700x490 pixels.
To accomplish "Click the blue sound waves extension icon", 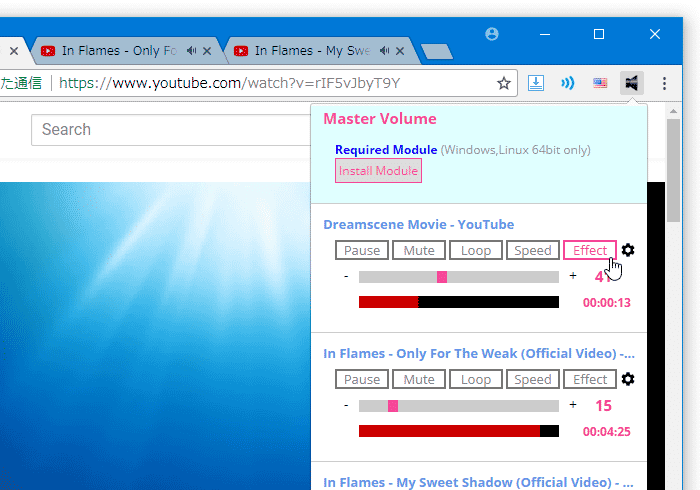I will tap(567, 83).
